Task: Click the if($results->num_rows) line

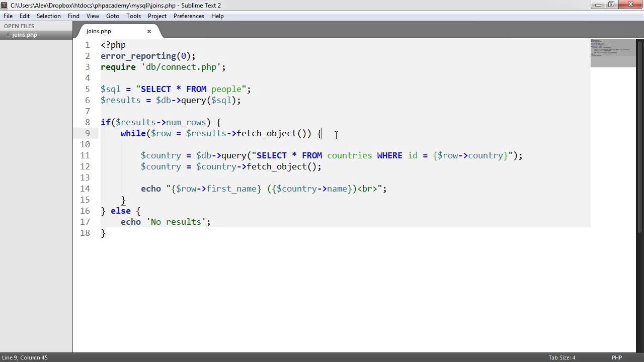Action: 160,122
